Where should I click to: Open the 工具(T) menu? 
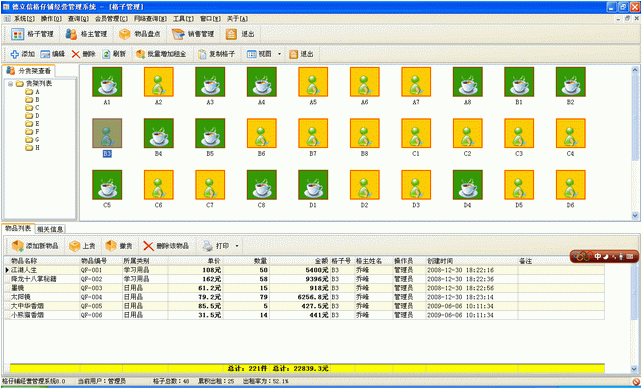(183, 19)
